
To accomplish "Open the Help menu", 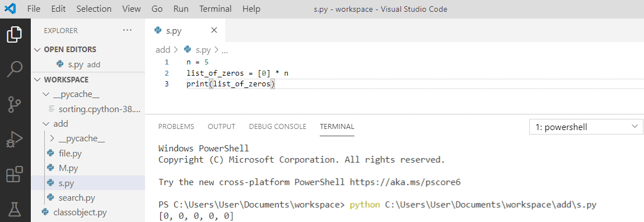I will 251,8.
